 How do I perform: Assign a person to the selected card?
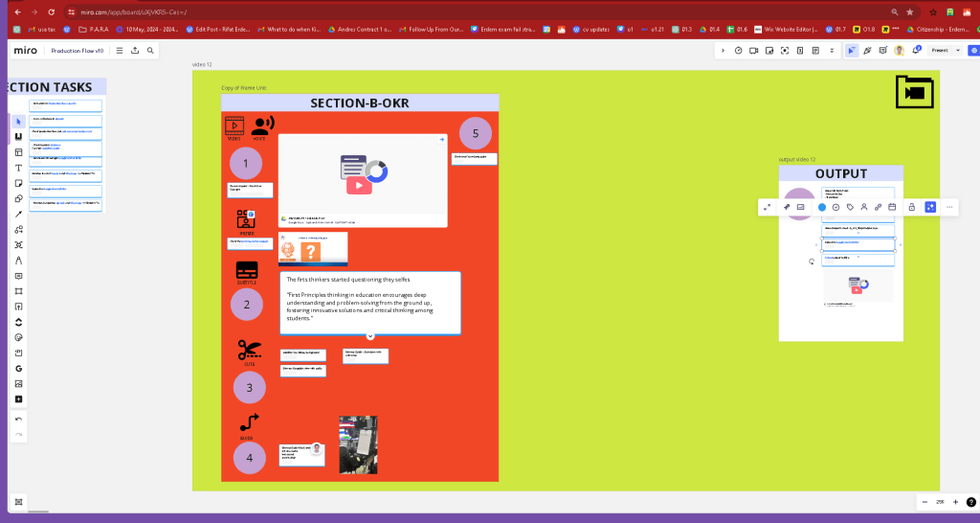pyautogui.click(x=864, y=207)
